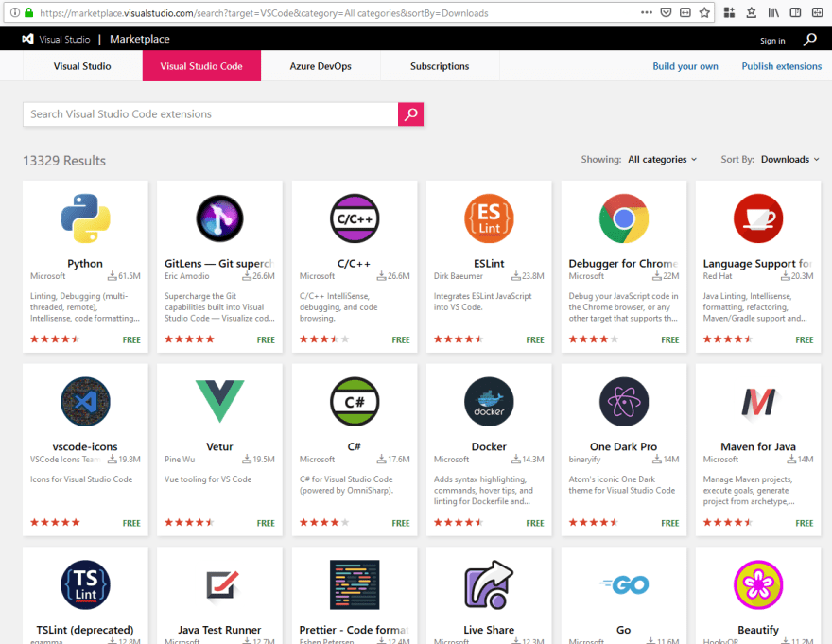
Task: Click Vue tooling for VS Code description
Action: [x=208, y=479]
